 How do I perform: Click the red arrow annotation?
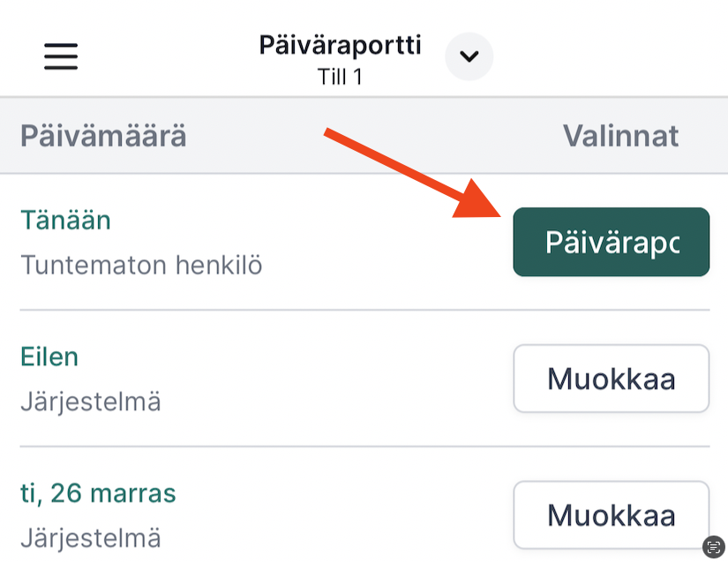(412, 172)
